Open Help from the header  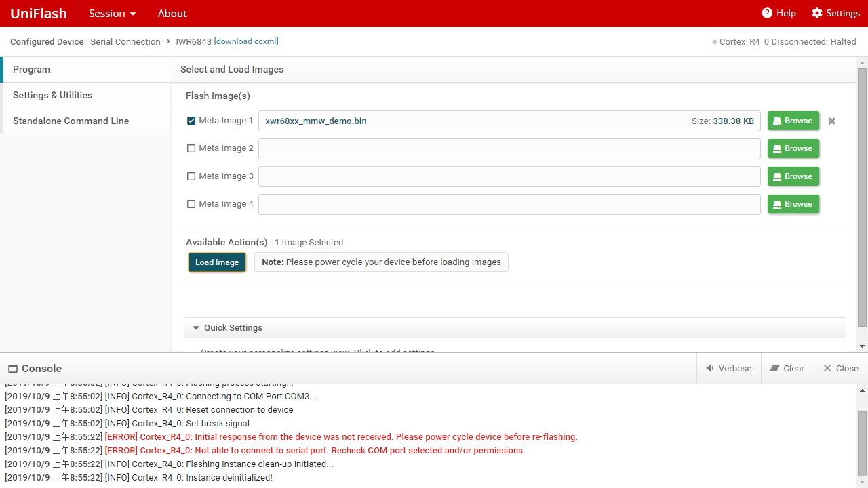coord(778,13)
